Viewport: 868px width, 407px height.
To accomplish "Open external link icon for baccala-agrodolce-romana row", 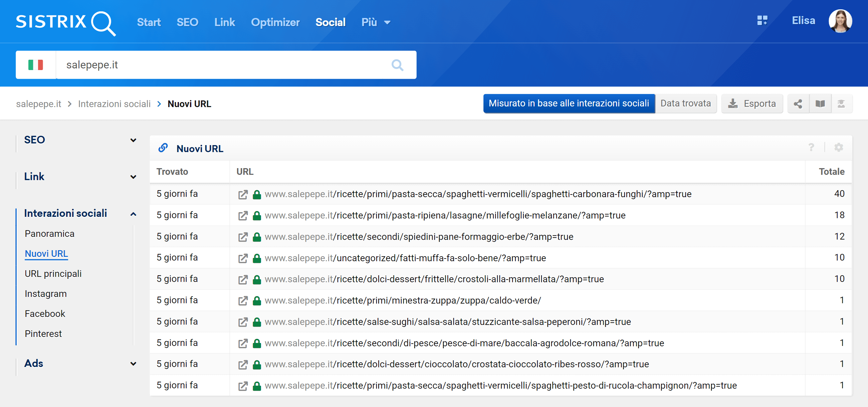I will tap(243, 343).
